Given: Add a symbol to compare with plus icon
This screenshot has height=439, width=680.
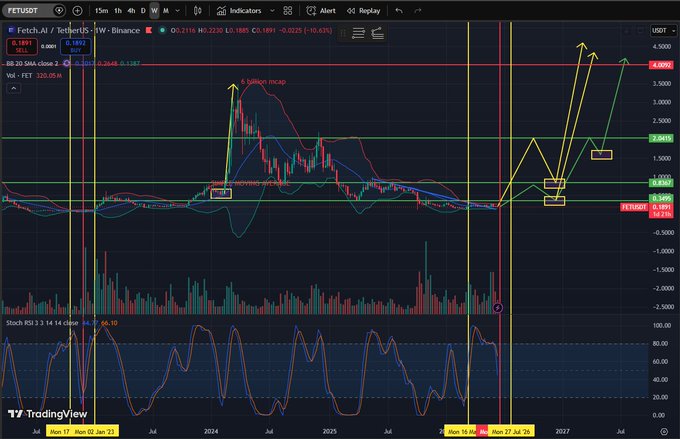Looking at the screenshot, I should click(77, 10).
